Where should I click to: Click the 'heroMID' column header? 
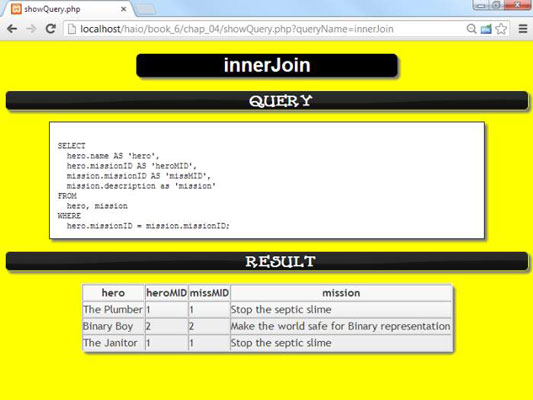pyautogui.click(x=167, y=293)
